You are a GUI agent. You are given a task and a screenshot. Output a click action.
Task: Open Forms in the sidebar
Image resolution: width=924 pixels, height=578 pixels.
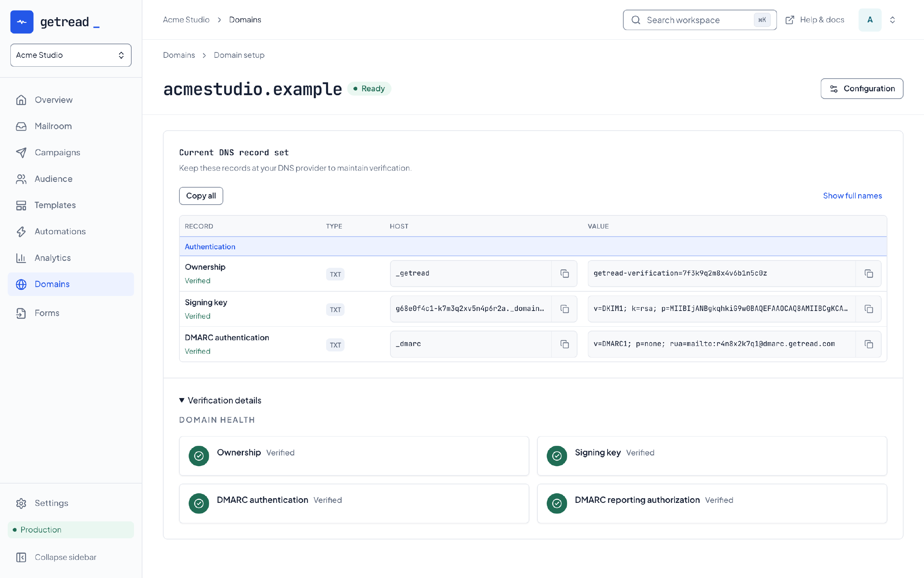[x=71, y=313]
